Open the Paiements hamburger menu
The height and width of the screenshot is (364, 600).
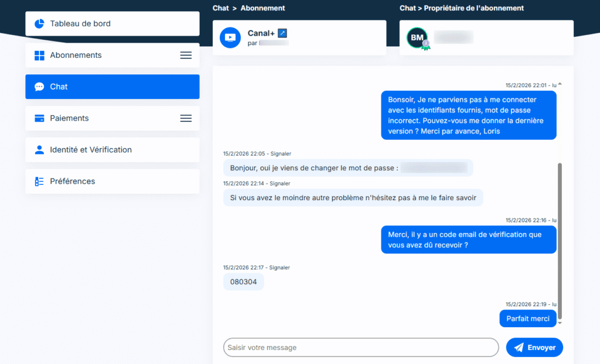186,118
